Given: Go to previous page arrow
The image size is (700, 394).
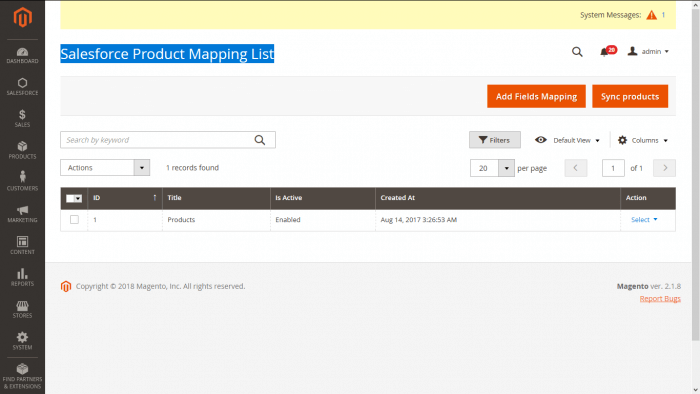Looking at the screenshot, I should pos(575,168).
